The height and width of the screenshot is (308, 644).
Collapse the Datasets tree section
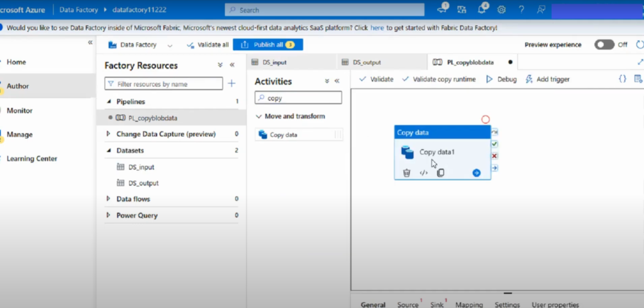[x=109, y=151]
